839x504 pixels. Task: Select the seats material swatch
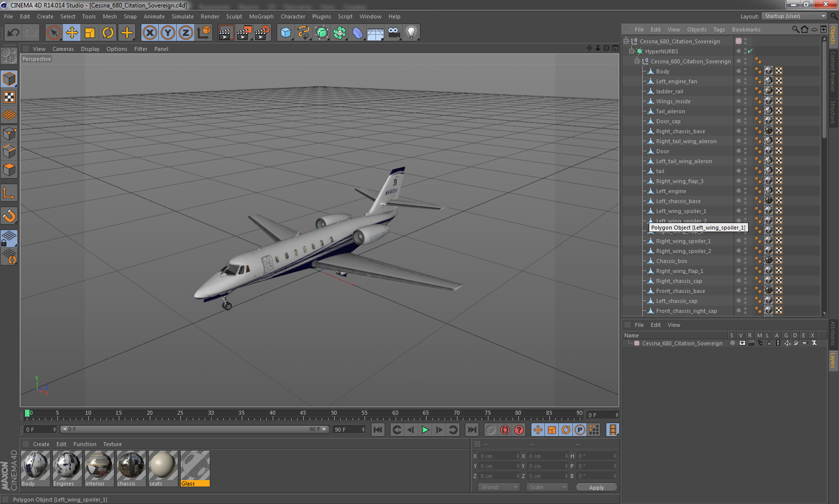click(x=163, y=469)
